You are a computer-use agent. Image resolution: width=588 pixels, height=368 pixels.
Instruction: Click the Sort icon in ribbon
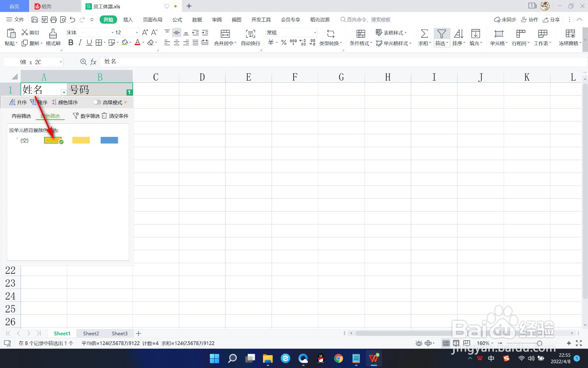[458, 33]
